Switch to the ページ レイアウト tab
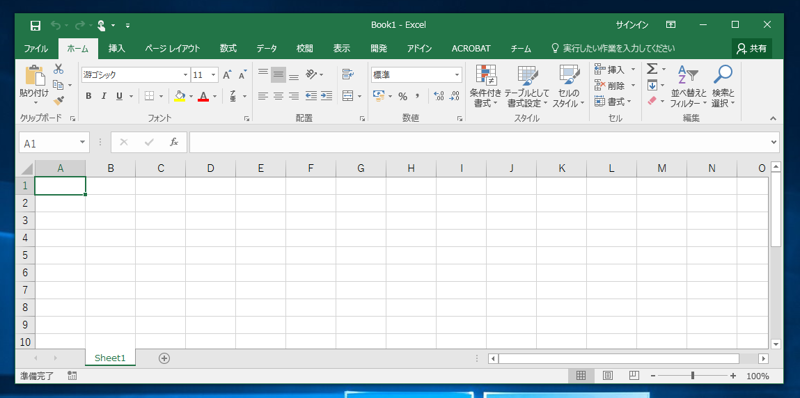800x398 pixels. 172,49
